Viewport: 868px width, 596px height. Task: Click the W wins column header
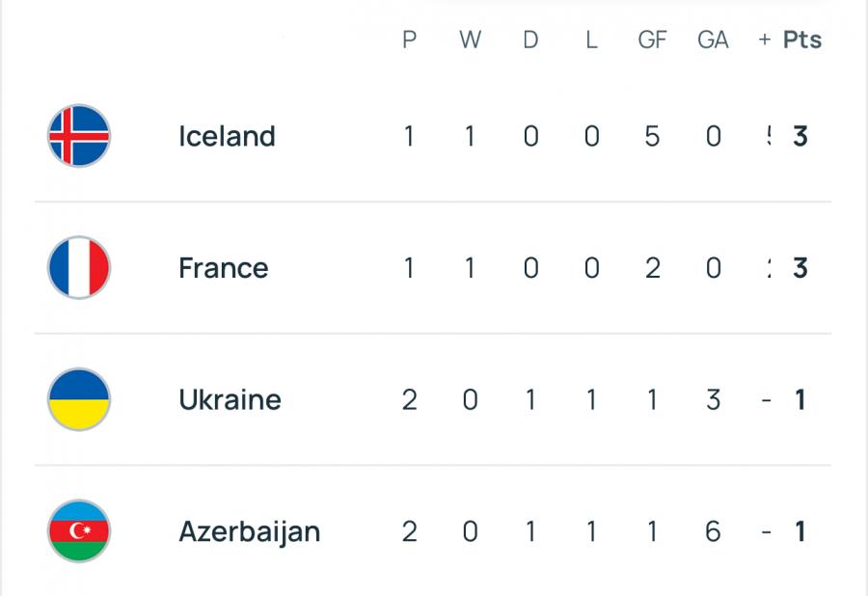[470, 40]
